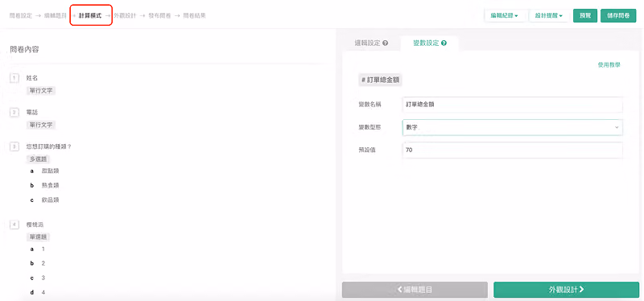Click the 多選題 type tag
Viewport: 644px width, 301px height.
click(x=38, y=159)
